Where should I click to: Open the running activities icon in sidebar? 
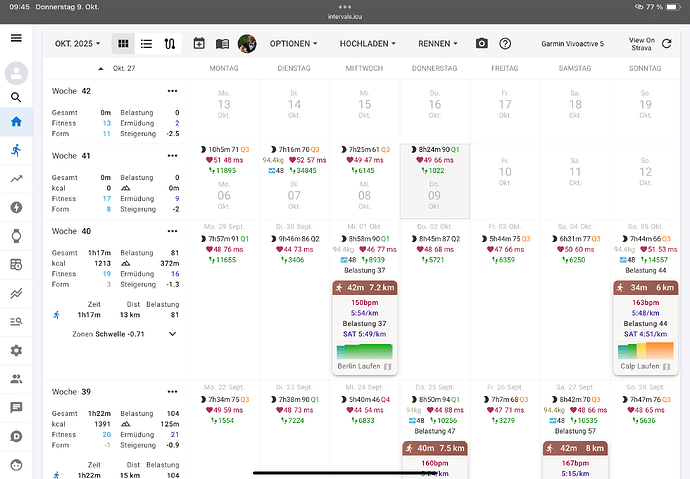16,150
